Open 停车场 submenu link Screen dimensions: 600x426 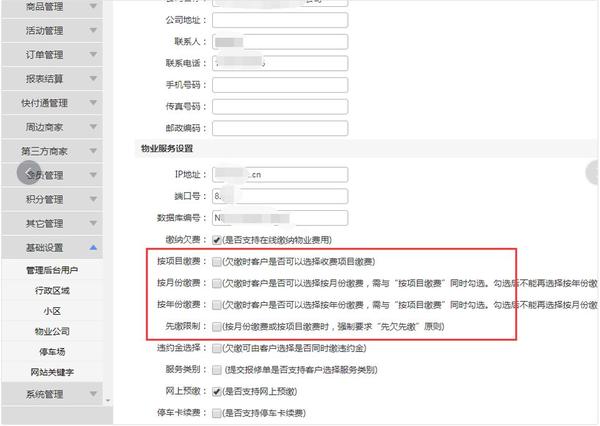52,351
